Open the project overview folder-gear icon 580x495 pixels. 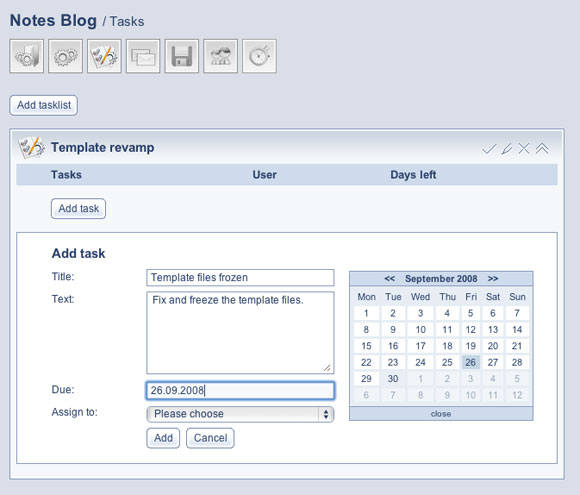[27, 56]
